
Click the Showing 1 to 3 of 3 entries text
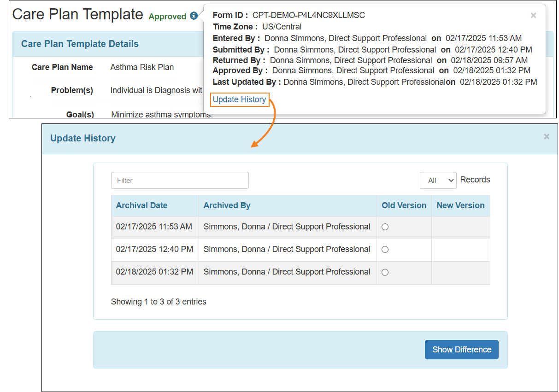(x=159, y=302)
